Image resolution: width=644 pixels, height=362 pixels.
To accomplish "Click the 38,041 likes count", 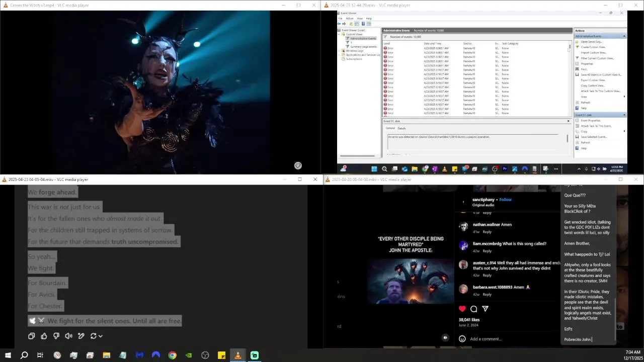I will [x=469, y=320].
